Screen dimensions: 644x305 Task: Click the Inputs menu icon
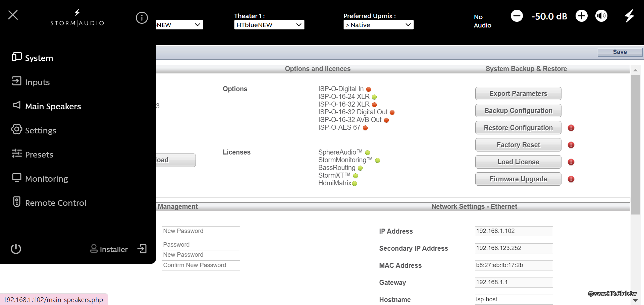click(x=16, y=81)
